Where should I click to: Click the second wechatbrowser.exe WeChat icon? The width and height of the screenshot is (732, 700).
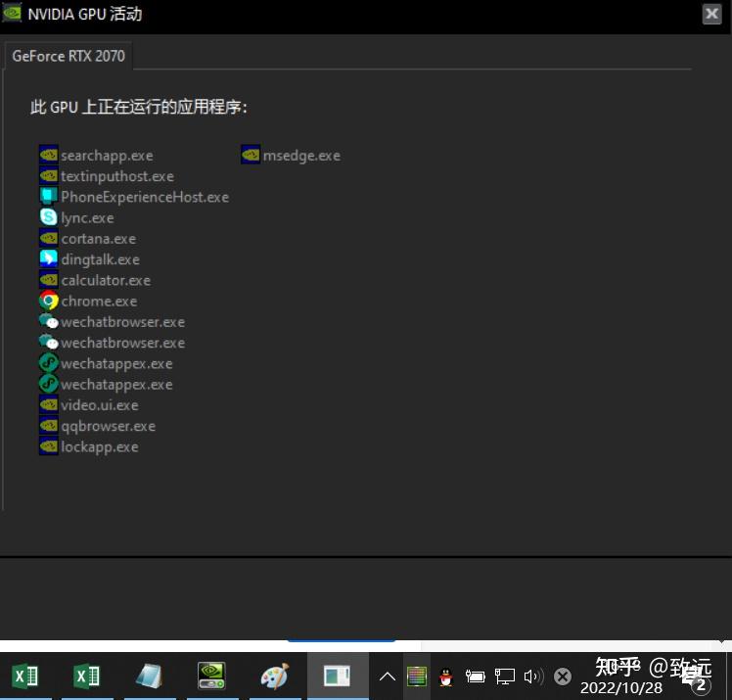point(49,343)
